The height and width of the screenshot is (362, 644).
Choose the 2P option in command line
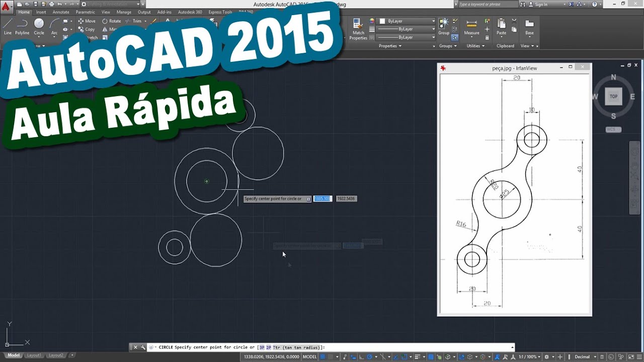269,347
